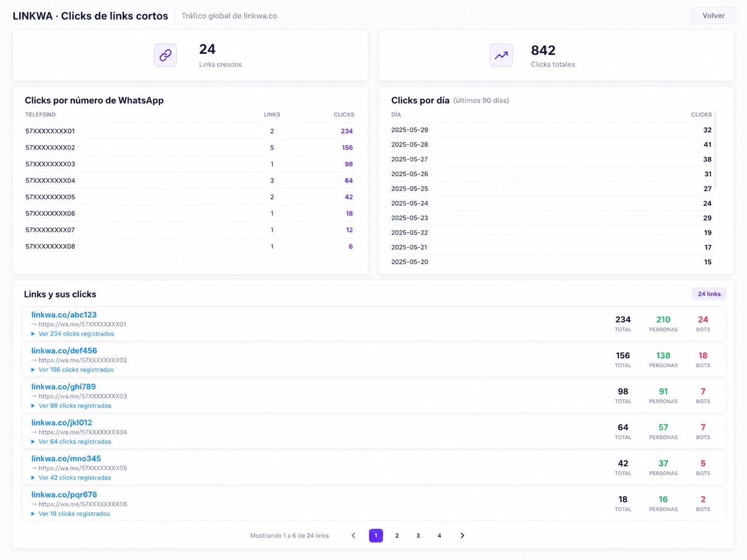Viewport: 747px width, 560px height.
Task: Expand 'Ver 18 clicks registrados' details
Action: tap(71, 514)
